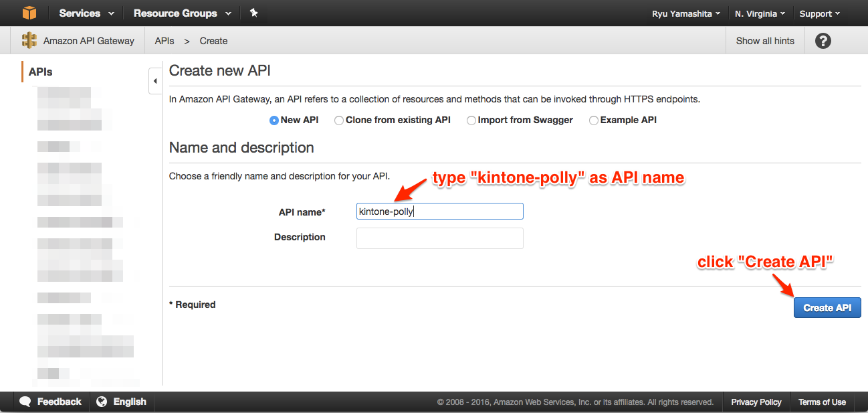Go to APIs breadcrumb link
The image size is (868, 413).
(x=165, y=41)
